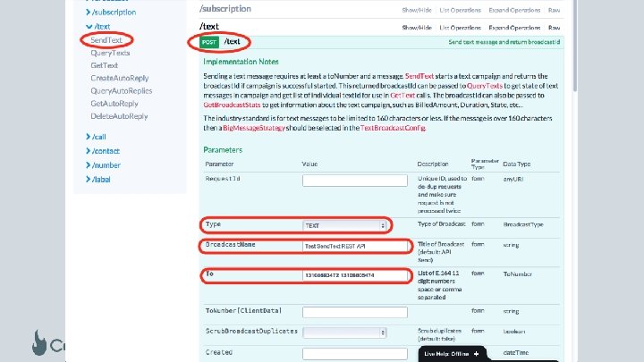The height and width of the screenshot is (362, 644).
Task: Click the BroadcastType data type text
Action: (x=523, y=224)
